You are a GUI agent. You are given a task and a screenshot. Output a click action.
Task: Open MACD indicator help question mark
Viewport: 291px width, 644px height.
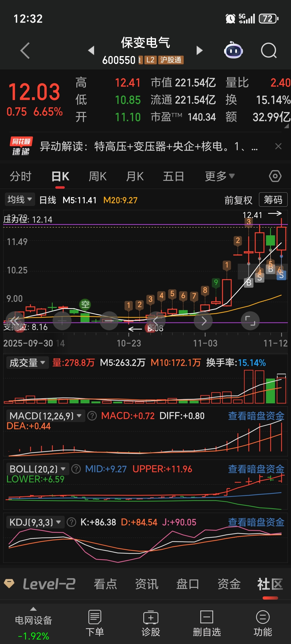(92, 416)
